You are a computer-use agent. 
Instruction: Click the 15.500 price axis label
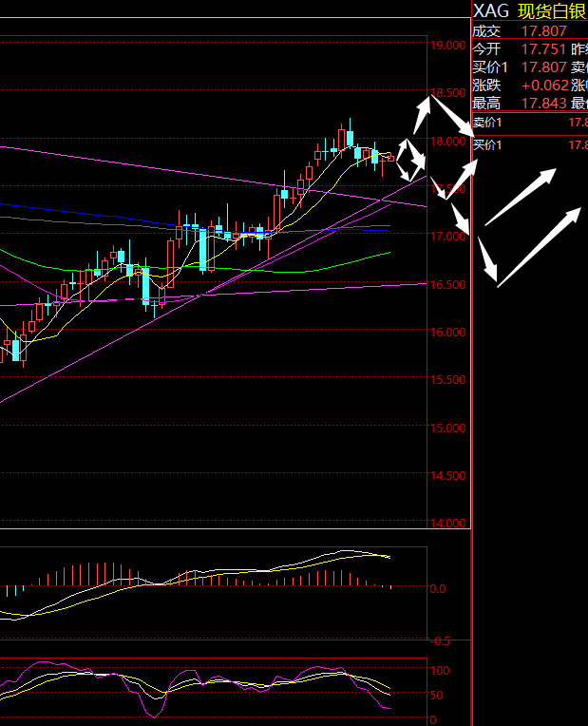pos(447,380)
